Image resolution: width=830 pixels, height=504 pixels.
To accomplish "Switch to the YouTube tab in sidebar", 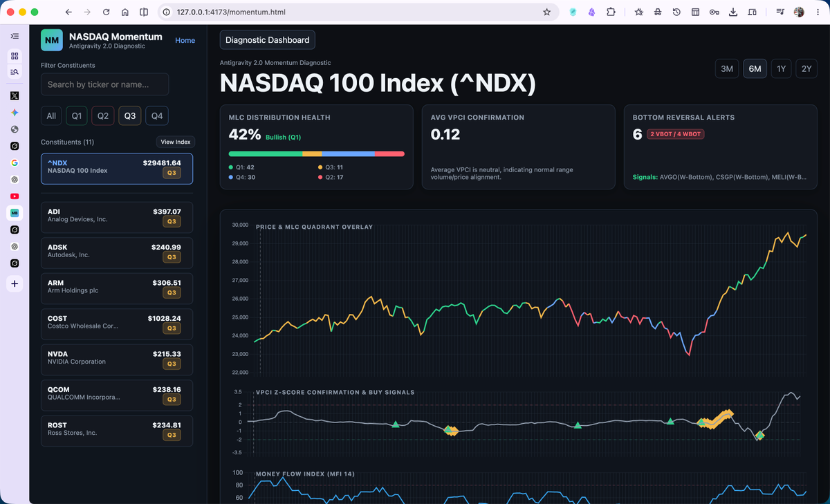I will [x=15, y=196].
